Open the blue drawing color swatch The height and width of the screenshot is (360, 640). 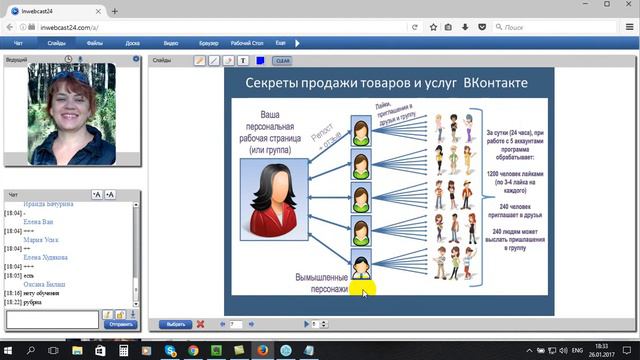pyautogui.click(x=260, y=61)
